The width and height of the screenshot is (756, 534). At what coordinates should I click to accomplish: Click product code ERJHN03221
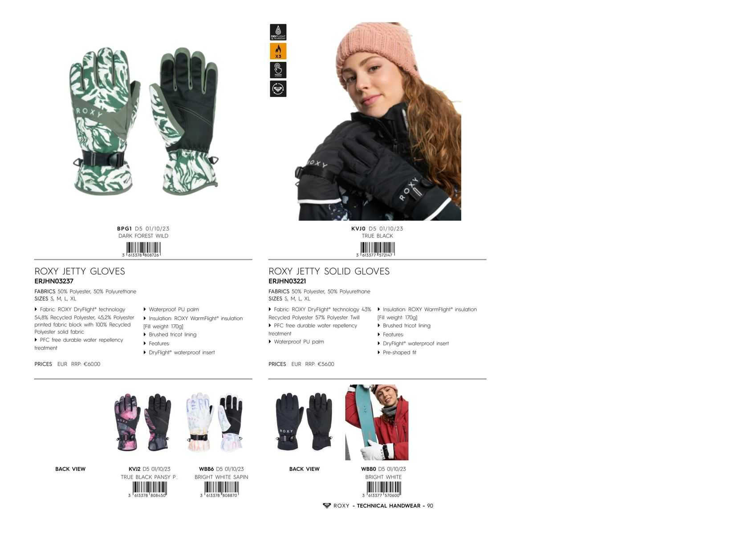click(287, 281)
